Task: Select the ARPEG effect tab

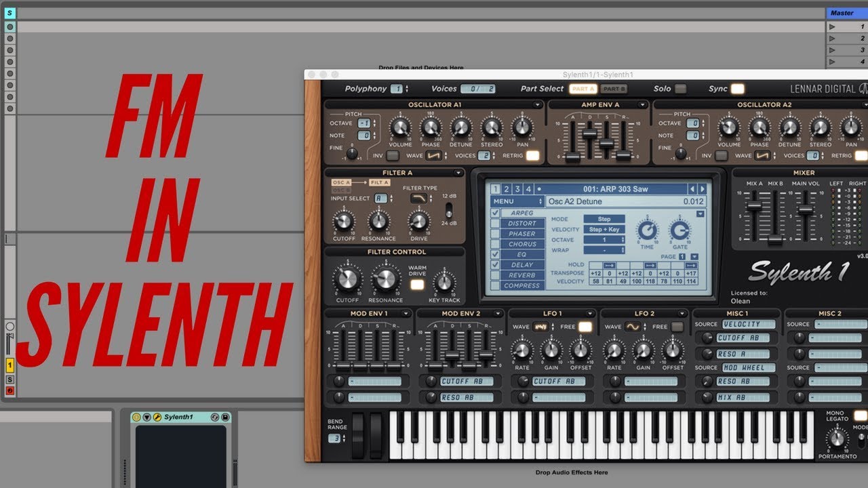Action: pyautogui.click(x=522, y=213)
